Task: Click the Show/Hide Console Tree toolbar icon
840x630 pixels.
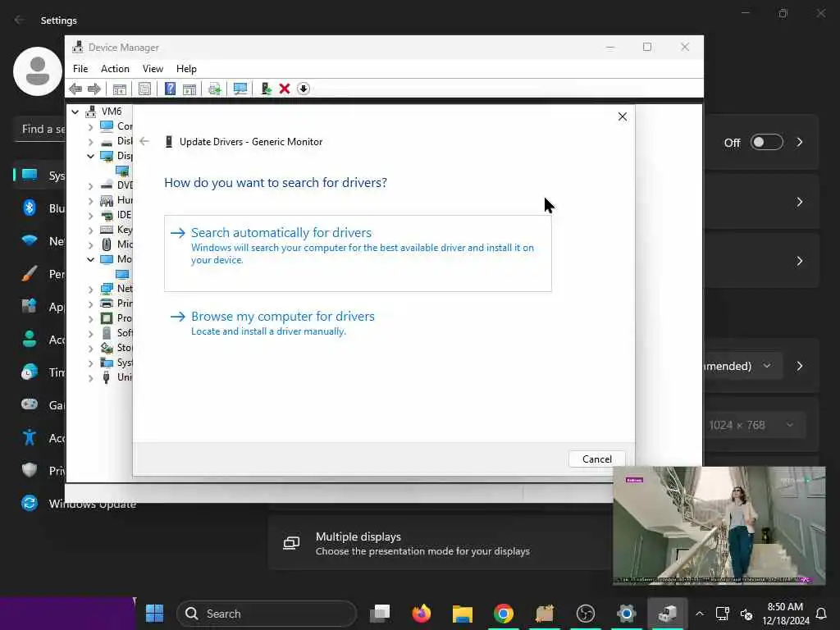Action: 120,89
